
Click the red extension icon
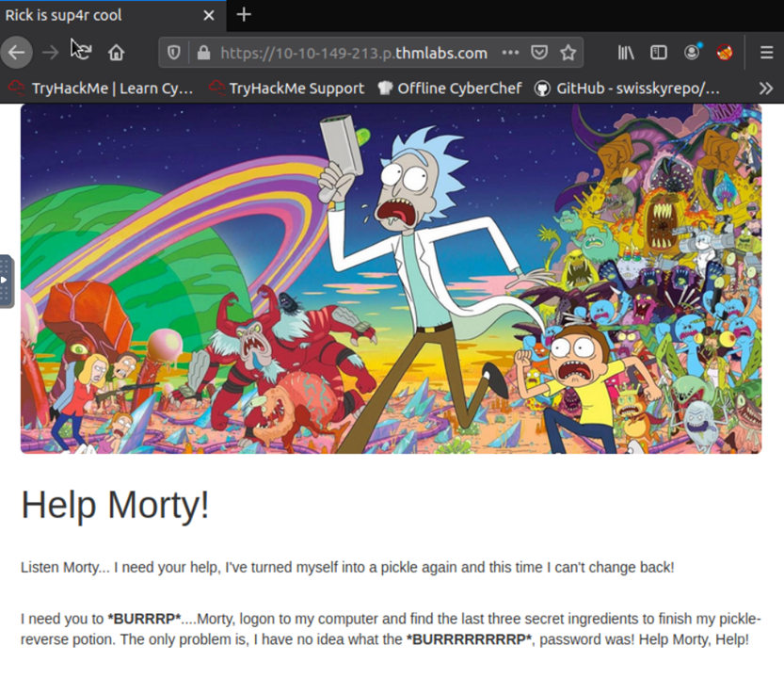pyautogui.click(x=725, y=52)
